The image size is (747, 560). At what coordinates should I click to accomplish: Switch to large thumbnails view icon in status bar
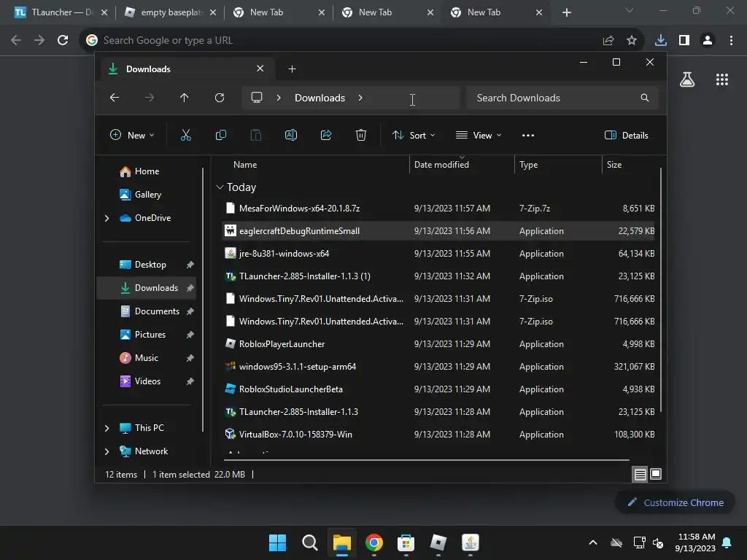click(656, 474)
